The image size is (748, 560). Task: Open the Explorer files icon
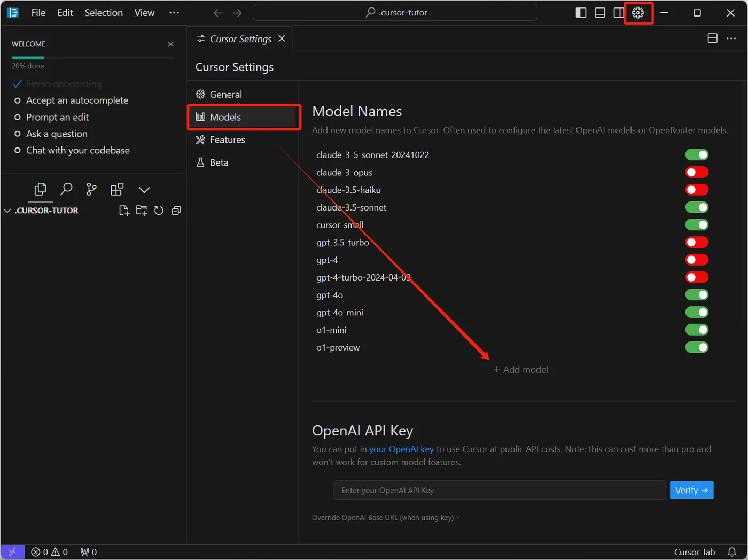tap(40, 189)
